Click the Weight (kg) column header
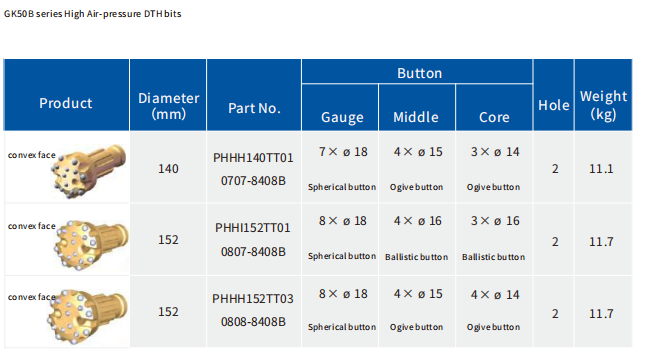The height and width of the screenshot is (360, 645). [x=603, y=105]
